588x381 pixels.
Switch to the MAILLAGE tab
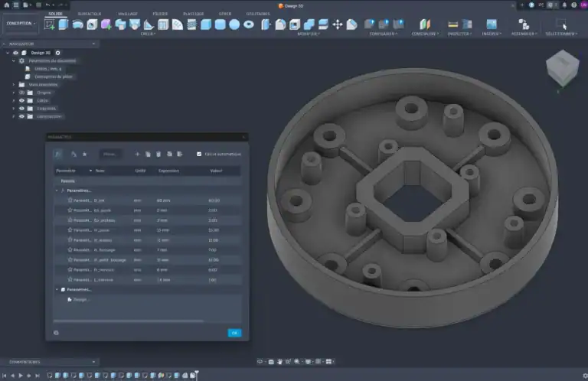(128, 14)
